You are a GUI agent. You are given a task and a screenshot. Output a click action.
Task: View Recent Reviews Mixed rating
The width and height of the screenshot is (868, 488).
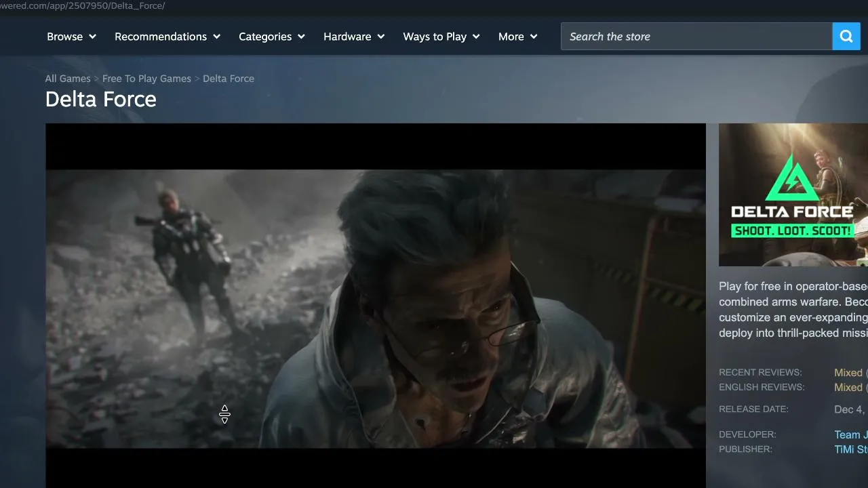pos(848,373)
